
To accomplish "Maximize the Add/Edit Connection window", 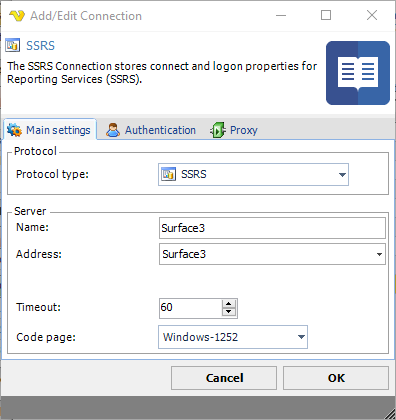I will [326, 15].
